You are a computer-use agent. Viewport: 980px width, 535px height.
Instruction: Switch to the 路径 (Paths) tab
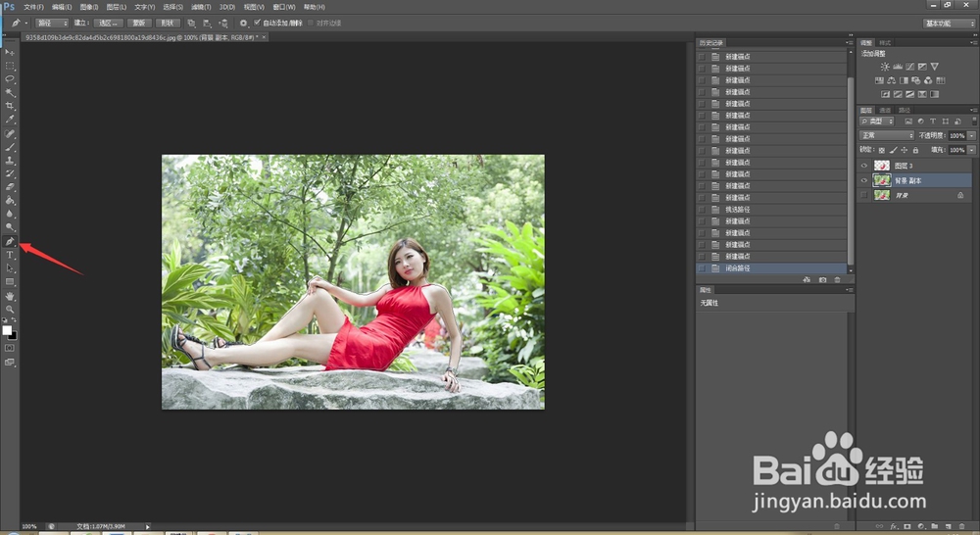905,110
